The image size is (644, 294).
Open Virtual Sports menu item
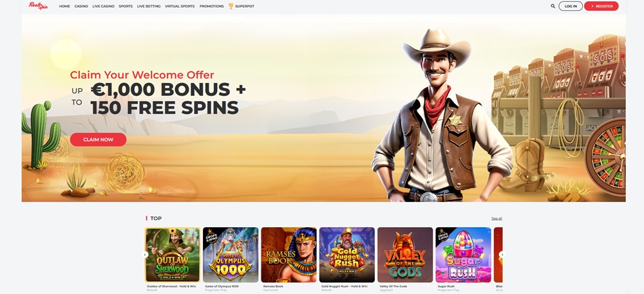[180, 6]
